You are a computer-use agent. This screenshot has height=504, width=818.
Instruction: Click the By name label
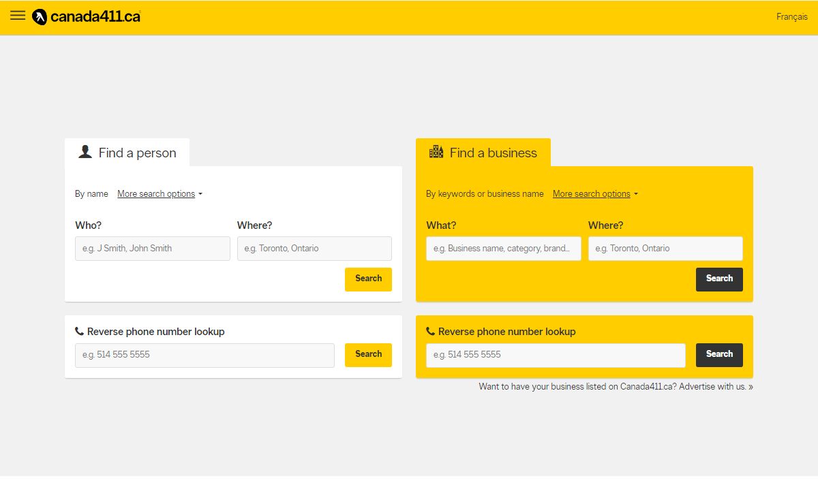click(x=91, y=194)
